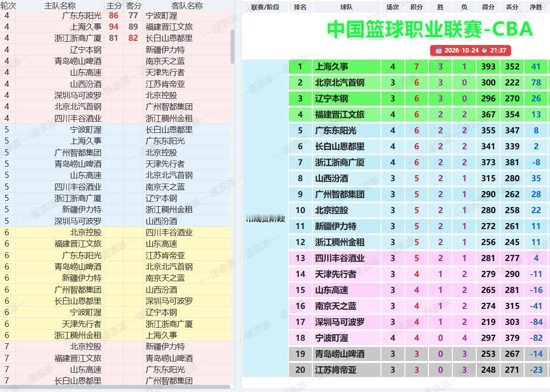This screenshot has width=550, height=392.
Task: Click the 净胜 header in standings
Action: [x=535, y=7]
